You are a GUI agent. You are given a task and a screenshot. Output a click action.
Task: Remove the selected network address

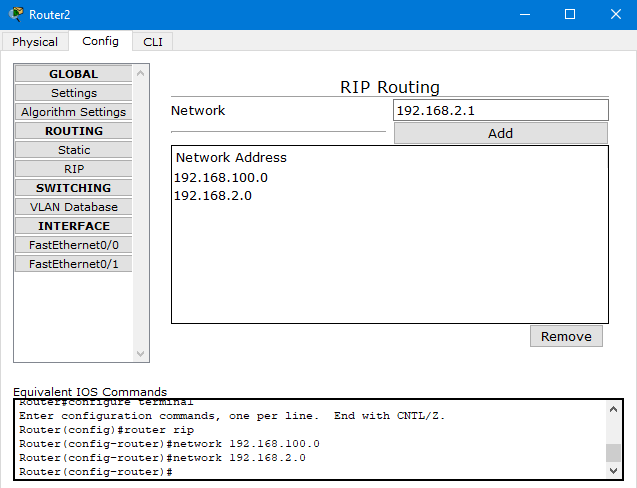(566, 336)
